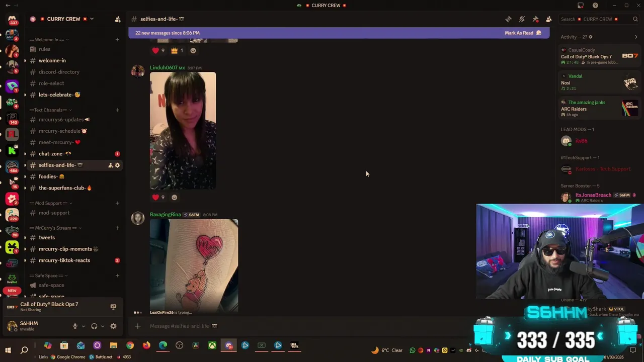Toggle headphone deafen

coord(94,326)
